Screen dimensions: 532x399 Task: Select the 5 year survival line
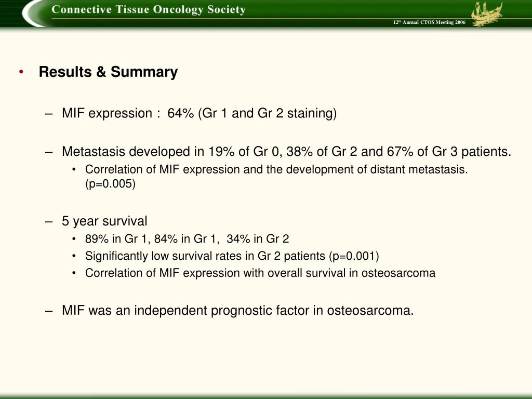104,221
